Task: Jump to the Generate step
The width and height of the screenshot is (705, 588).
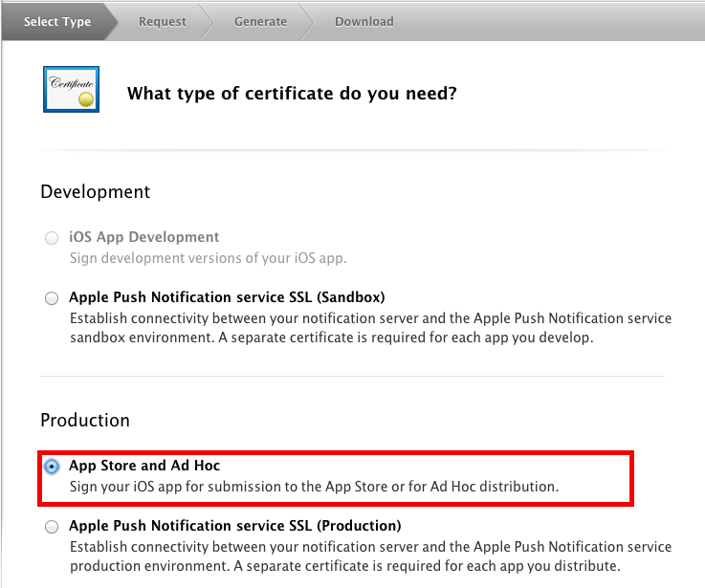Action: 260,22
